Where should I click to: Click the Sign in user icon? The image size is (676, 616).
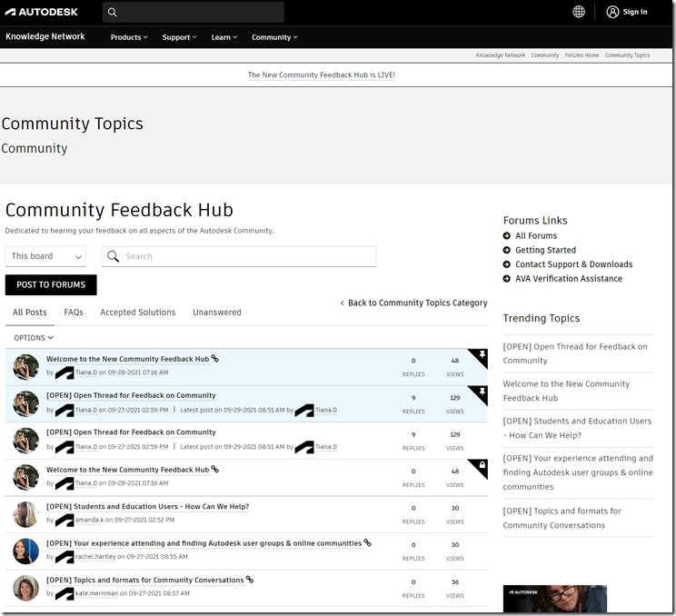[612, 12]
